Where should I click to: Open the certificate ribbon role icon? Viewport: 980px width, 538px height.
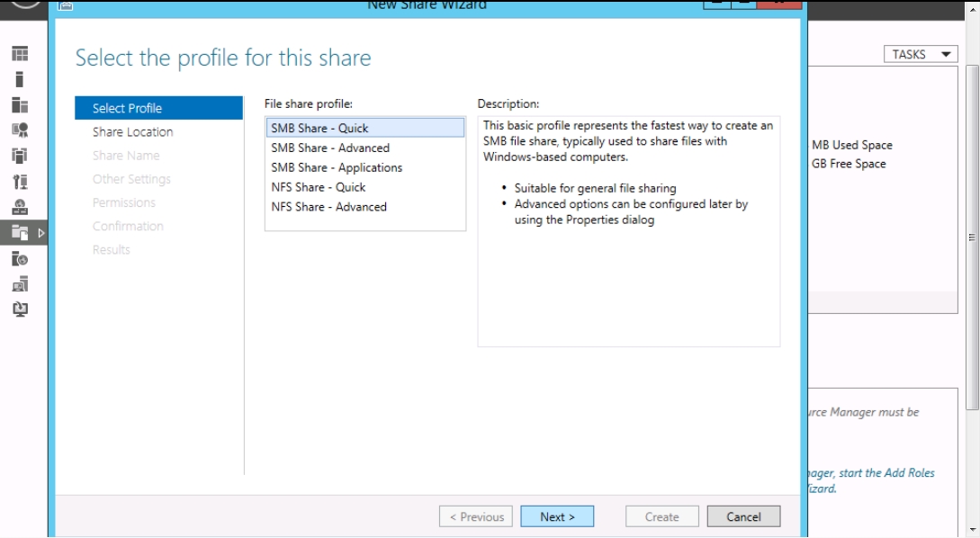(20, 130)
